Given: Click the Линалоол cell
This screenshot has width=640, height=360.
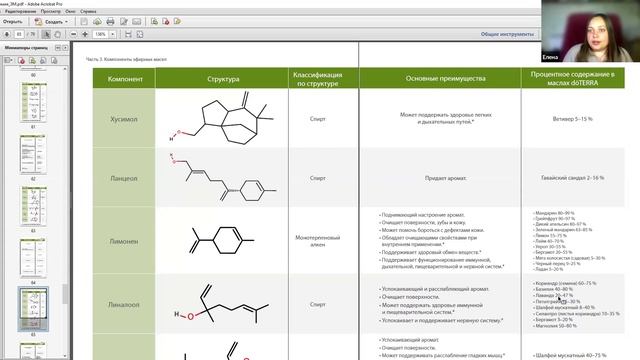Looking at the screenshot, I should 124,304.
